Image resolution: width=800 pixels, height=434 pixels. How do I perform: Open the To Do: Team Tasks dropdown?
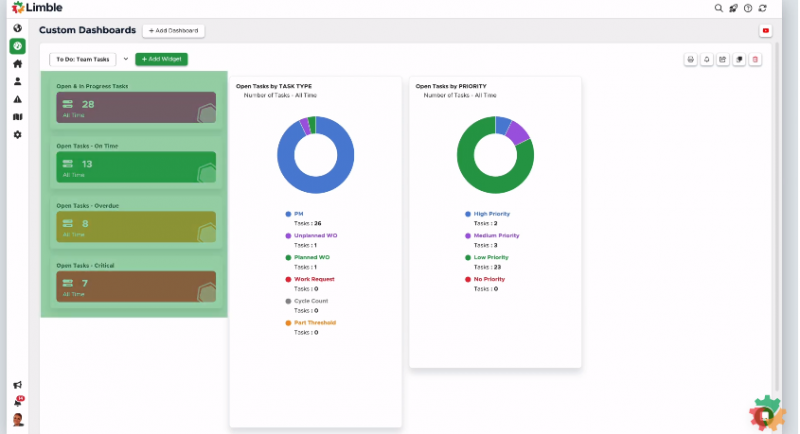coord(82,59)
